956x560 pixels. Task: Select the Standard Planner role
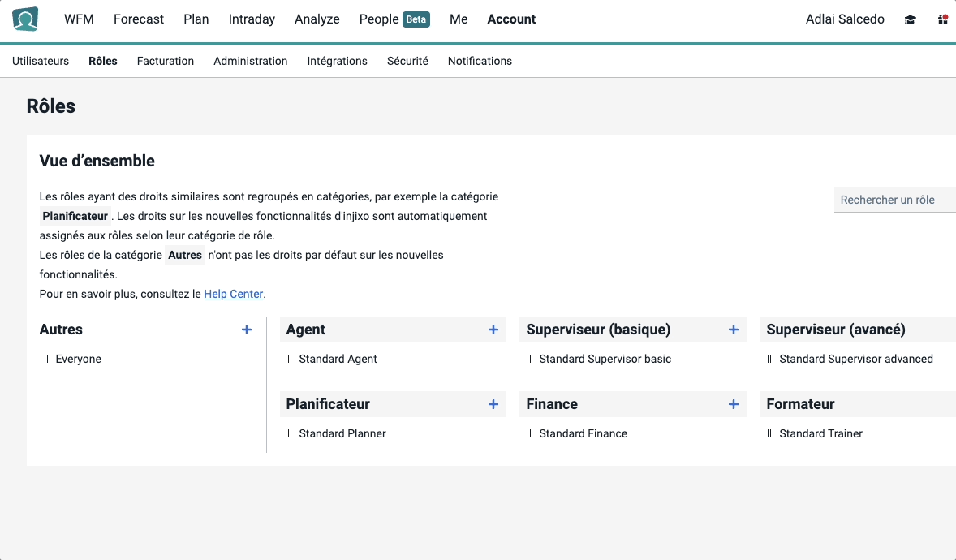[x=342, y=433]
